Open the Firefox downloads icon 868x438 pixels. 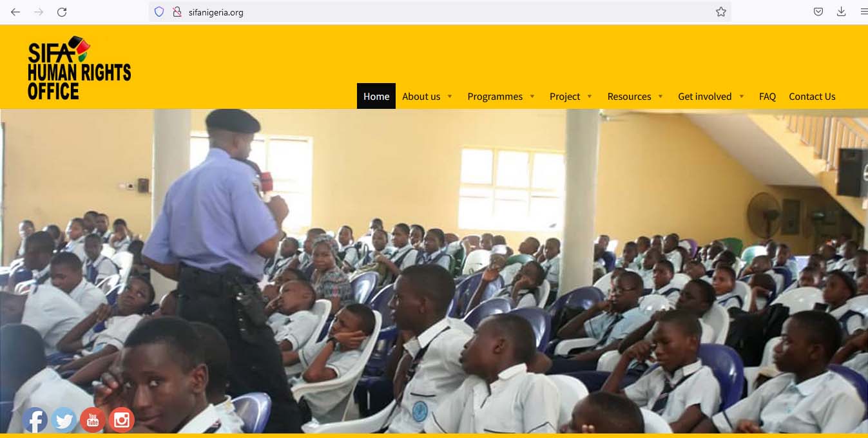tap(841, 12)
